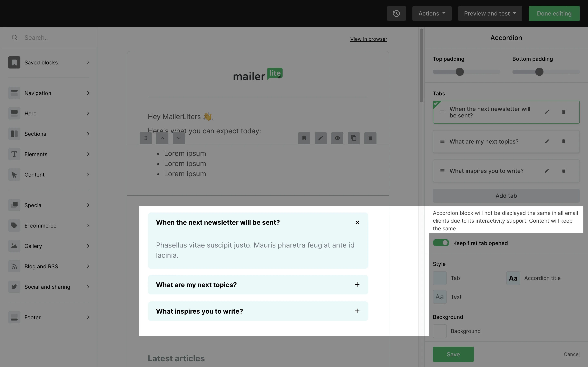Open the version history clock icon
This screenshot has width=588, height=367.
tap(396, 14)
